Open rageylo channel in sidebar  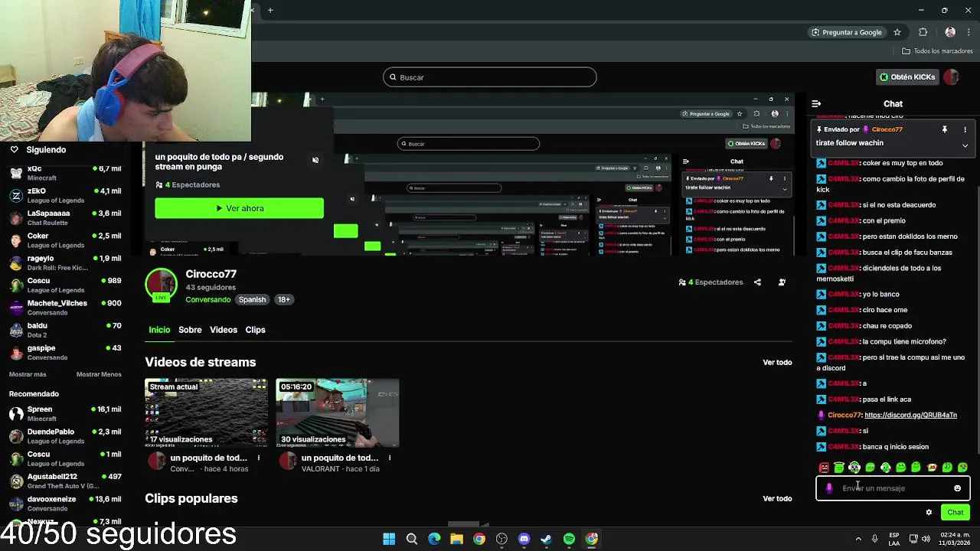coord(65,263)
